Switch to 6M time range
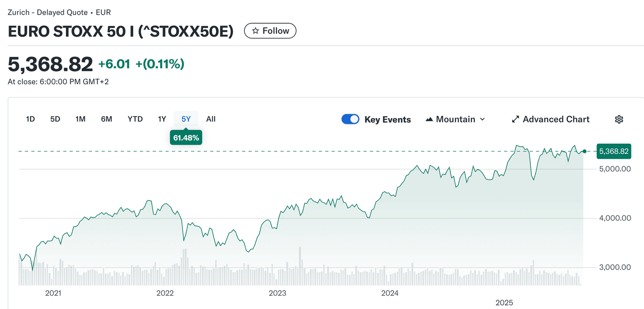The width and height of the screenshot is (644, 309). (106, 119)
